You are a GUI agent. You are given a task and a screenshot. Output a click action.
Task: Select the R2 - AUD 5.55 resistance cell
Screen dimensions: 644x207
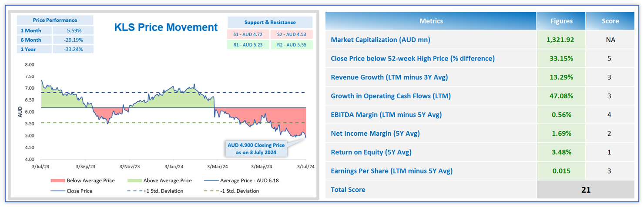(x=292, y=45)
